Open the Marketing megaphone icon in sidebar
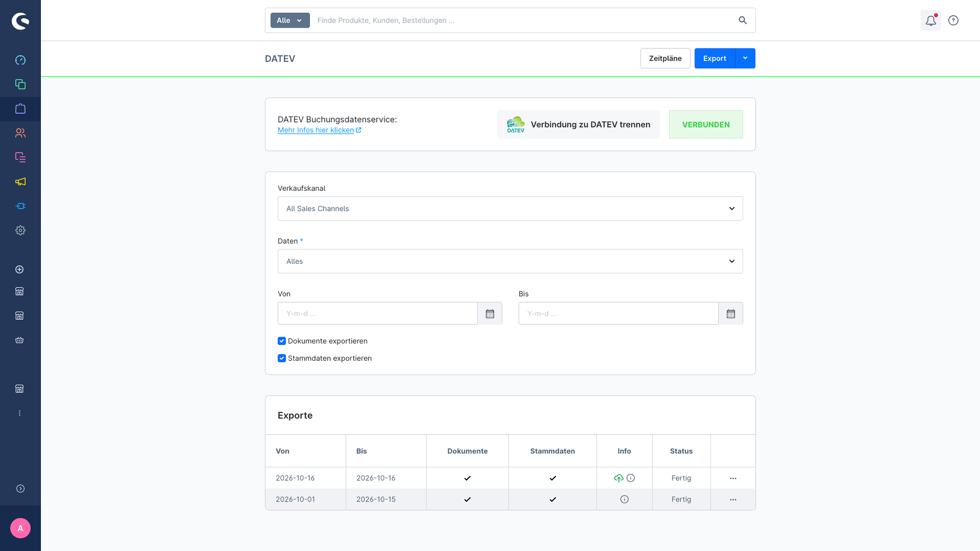The height and width of the screenshot is (551, 980). pos(20,182)
